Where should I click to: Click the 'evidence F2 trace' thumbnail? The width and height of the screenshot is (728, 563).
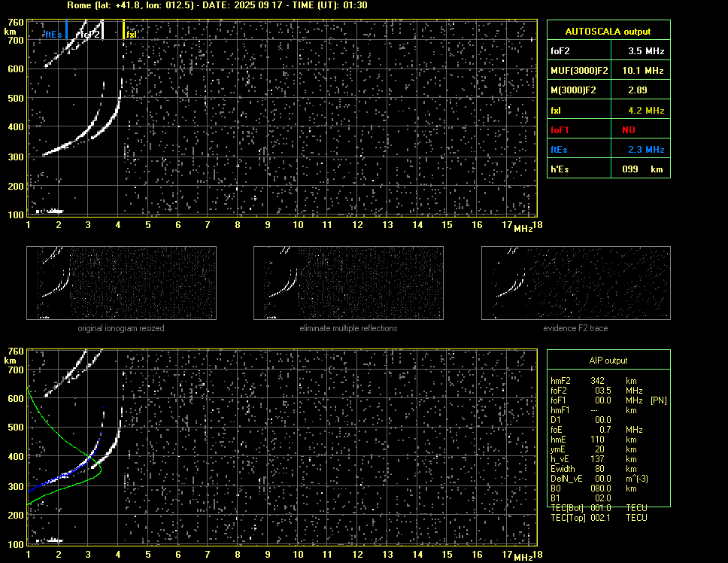click(x=576, y=283)
